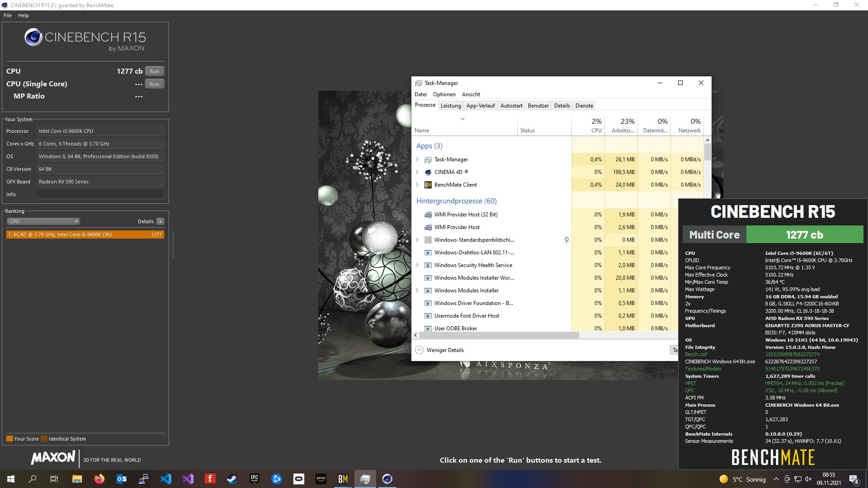
Task: Open Visual Studio Code in the taskbar
Action: (x=166, y=479)
